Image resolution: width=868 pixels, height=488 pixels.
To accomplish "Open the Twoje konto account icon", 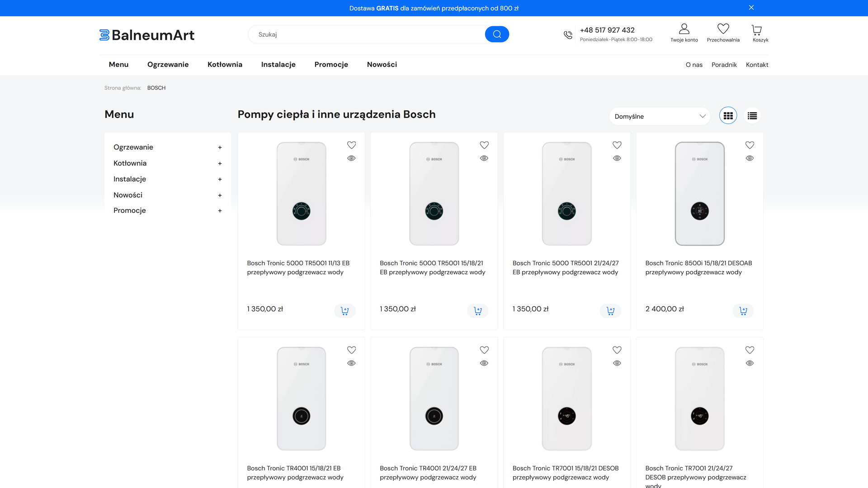I will [684, 29].
